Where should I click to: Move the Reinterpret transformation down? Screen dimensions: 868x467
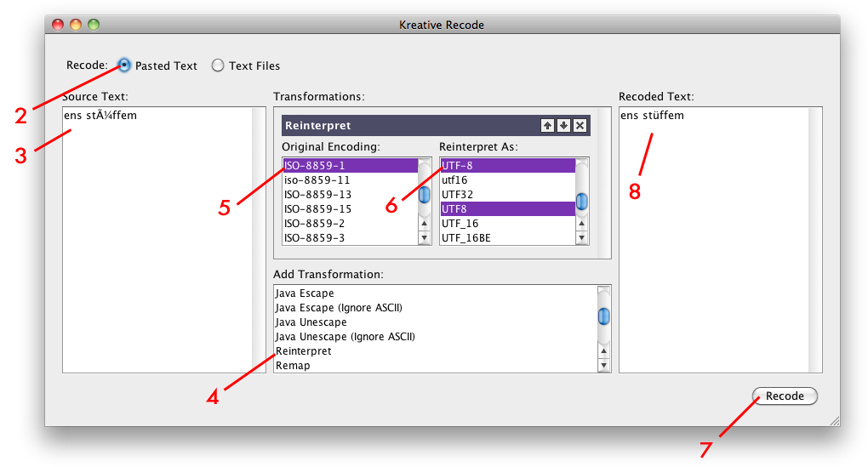point(563,126)
